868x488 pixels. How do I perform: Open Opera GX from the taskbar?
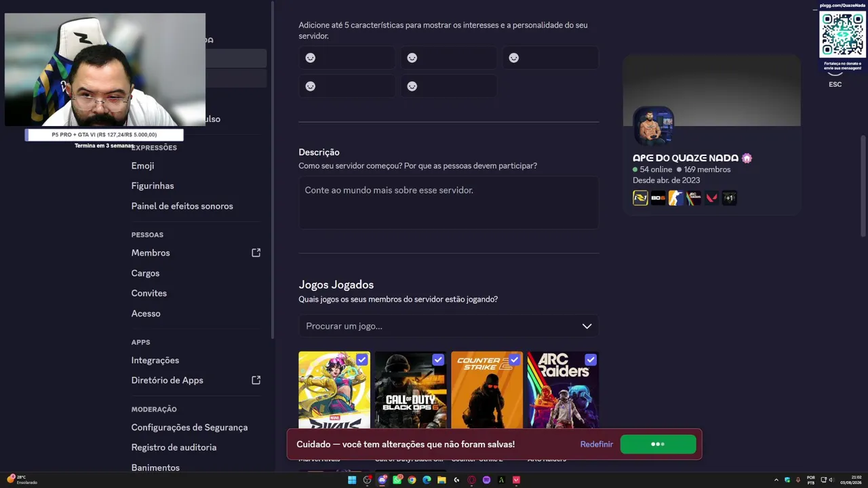471,480
